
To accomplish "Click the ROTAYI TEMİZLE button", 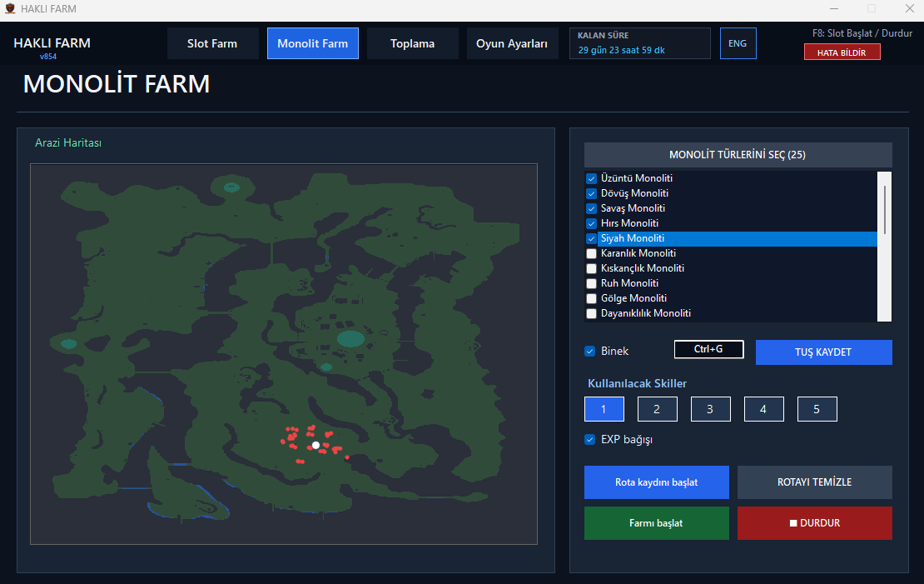I will pos(814,482).
